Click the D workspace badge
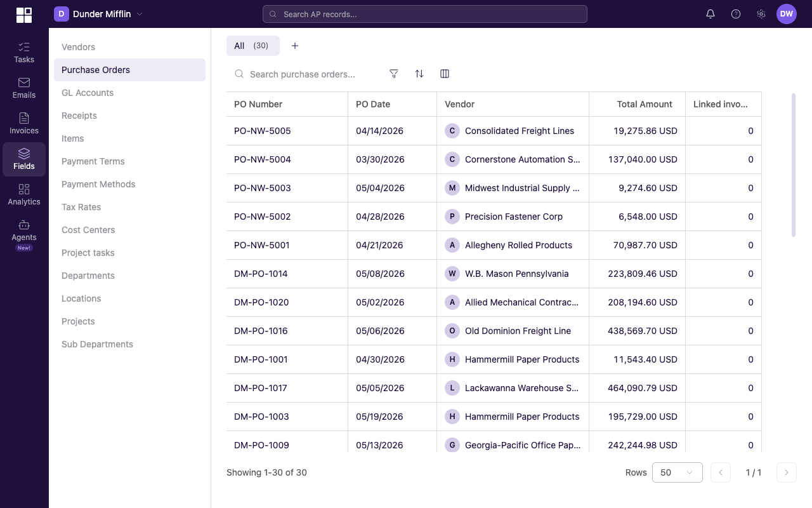 tap(62, 14)
